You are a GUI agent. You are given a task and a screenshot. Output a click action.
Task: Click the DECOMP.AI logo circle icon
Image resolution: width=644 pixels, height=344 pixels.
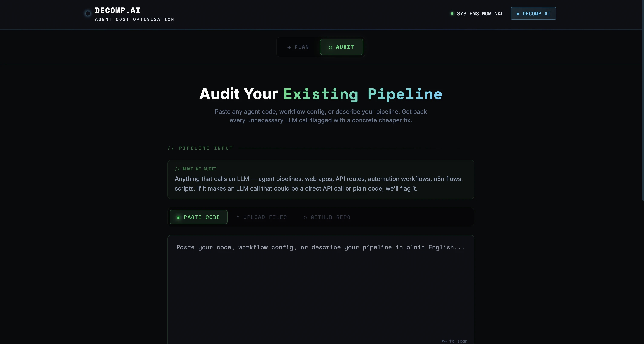pyautogui.click(x=88, y=13)
